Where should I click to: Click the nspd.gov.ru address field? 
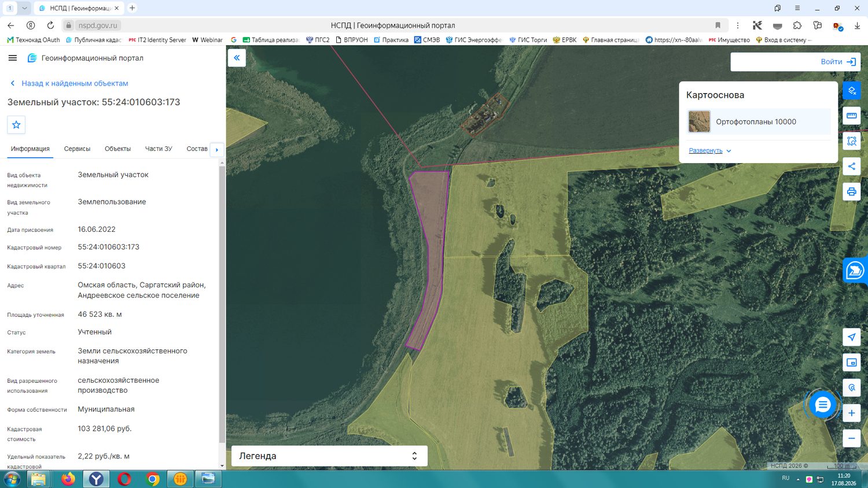click(x=98, y=25)
